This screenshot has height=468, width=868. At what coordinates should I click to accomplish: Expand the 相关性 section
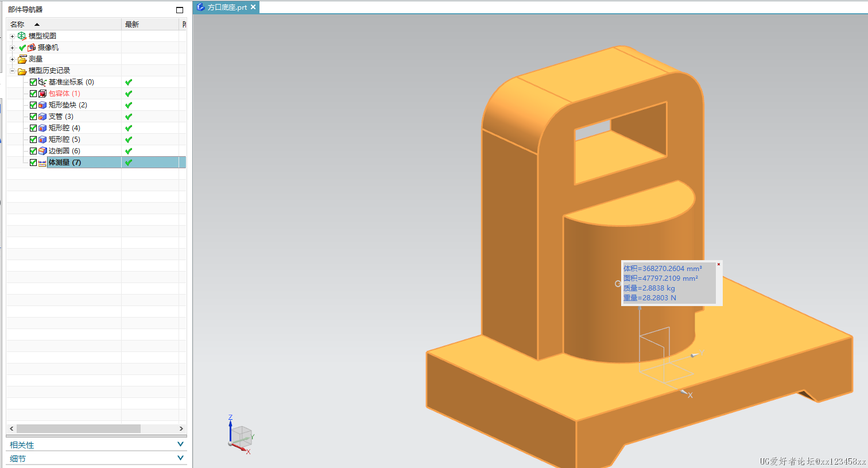(180, 444)
